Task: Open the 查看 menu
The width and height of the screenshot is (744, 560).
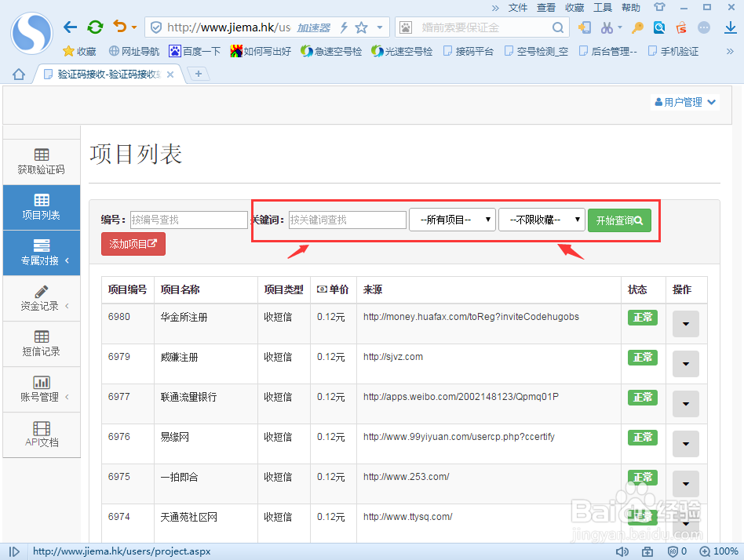Action: tap(546, 8)
